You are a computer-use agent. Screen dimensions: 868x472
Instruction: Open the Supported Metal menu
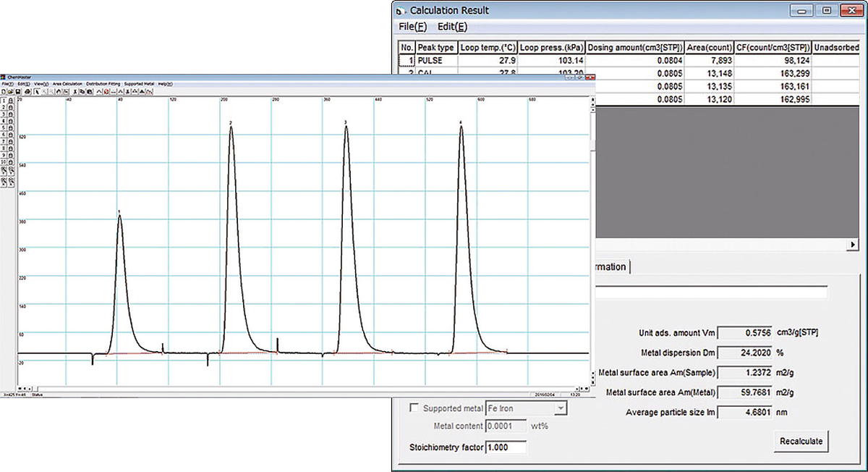pos(139,84)
